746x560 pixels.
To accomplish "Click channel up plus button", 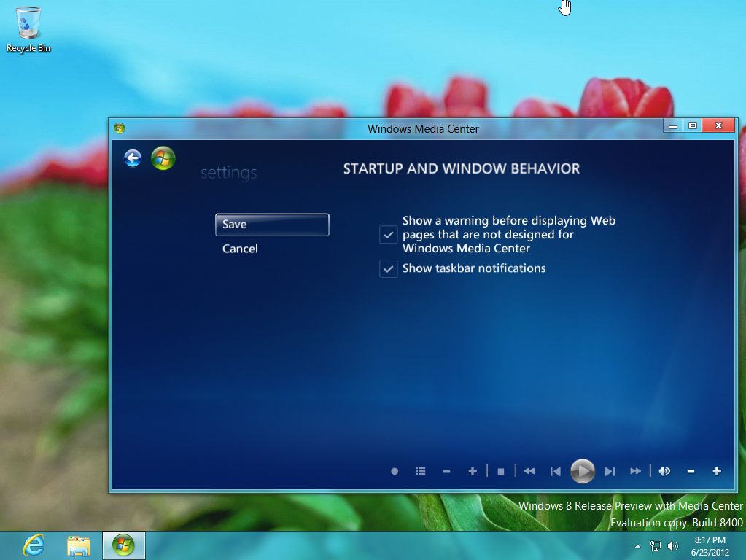I will coord(473,471).
